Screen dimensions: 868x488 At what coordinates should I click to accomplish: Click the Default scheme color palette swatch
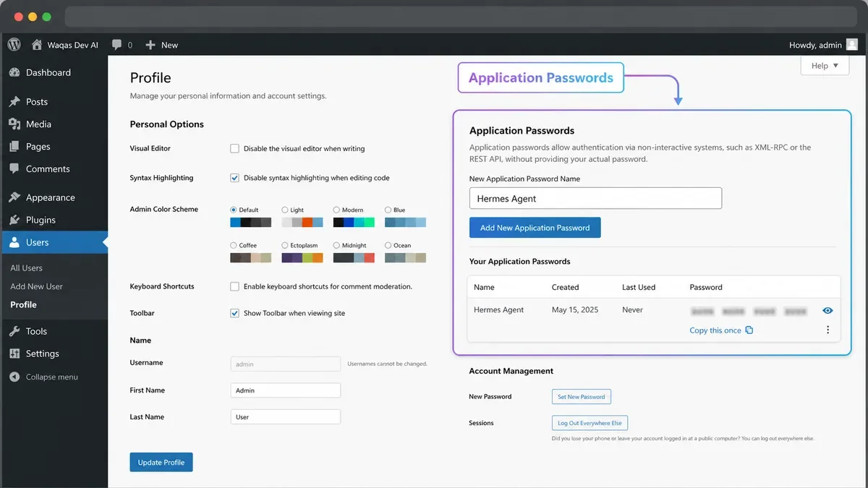[251, 223]
